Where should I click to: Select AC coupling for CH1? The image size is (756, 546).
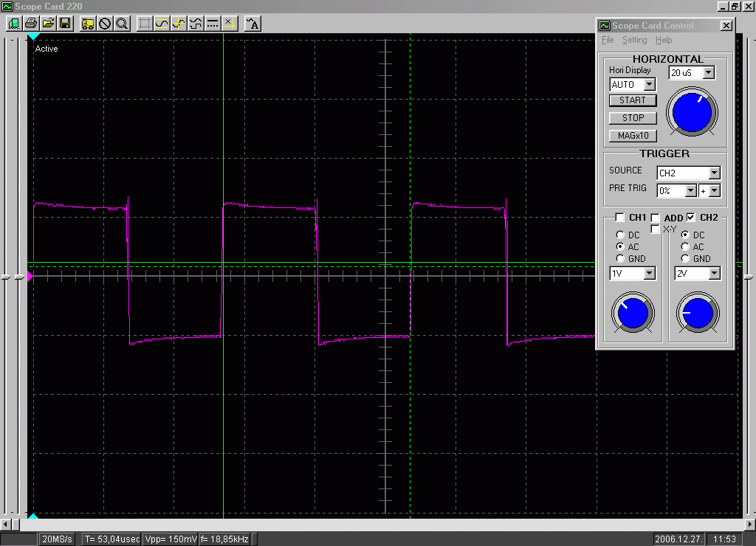coord(620,246)
